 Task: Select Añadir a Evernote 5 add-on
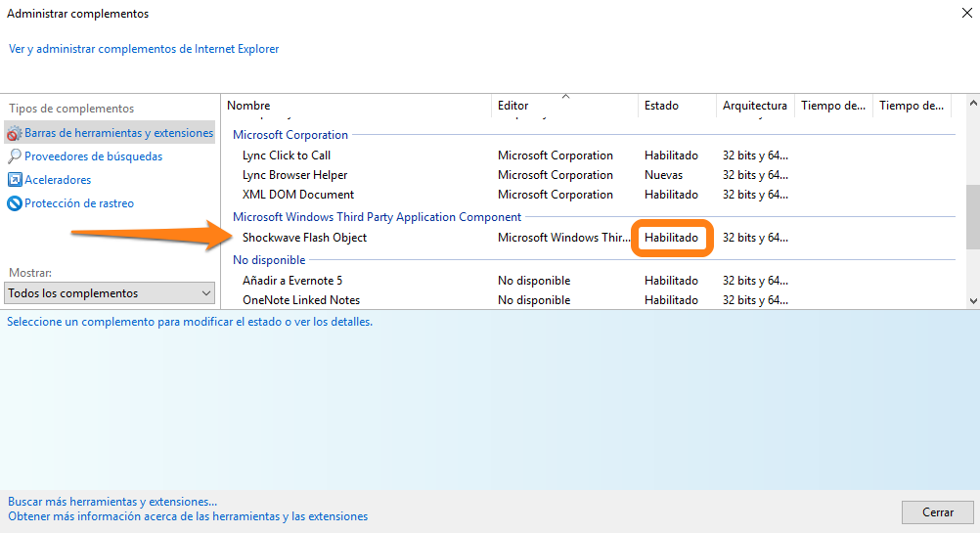[291, 281]
